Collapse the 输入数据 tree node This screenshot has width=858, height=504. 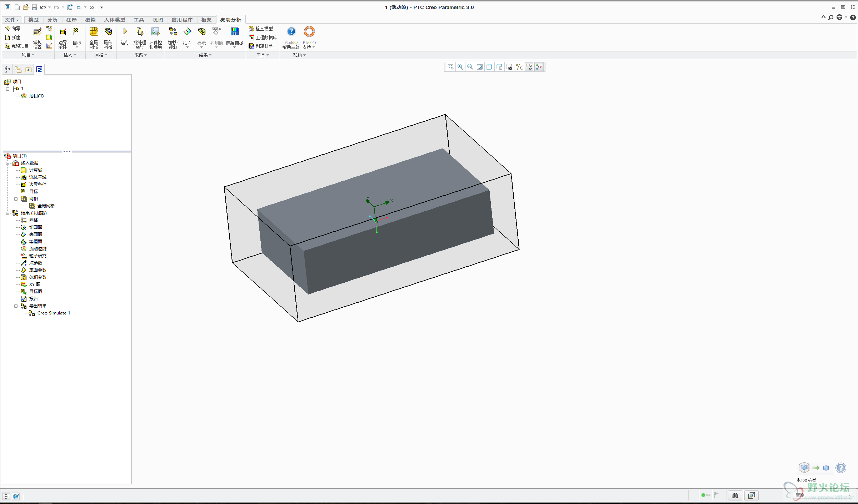(x=8, y=163)
